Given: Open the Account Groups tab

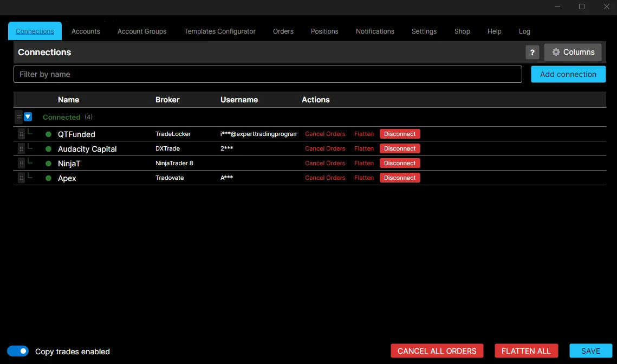Looking at the screenshot, I should tap(142, 31).
